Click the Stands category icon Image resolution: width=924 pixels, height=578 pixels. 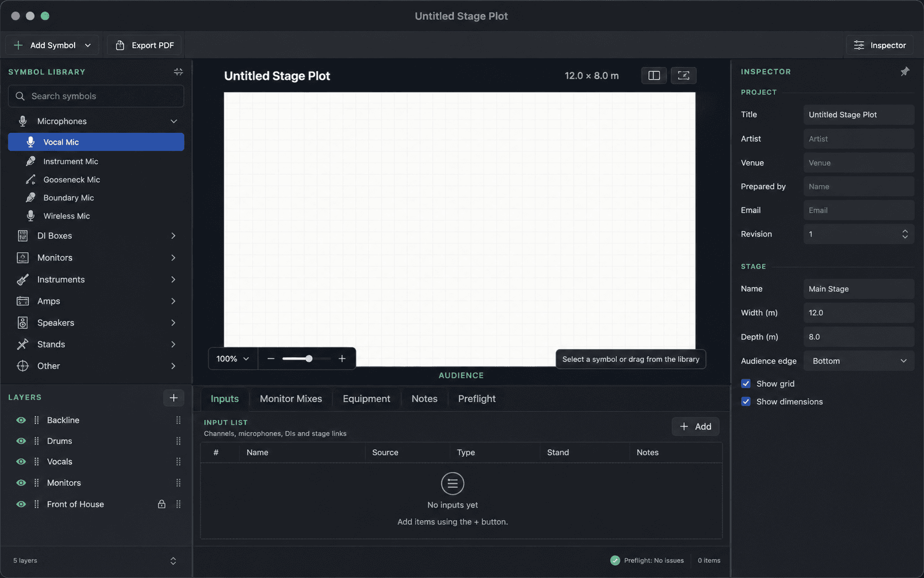tap(23, 344)
